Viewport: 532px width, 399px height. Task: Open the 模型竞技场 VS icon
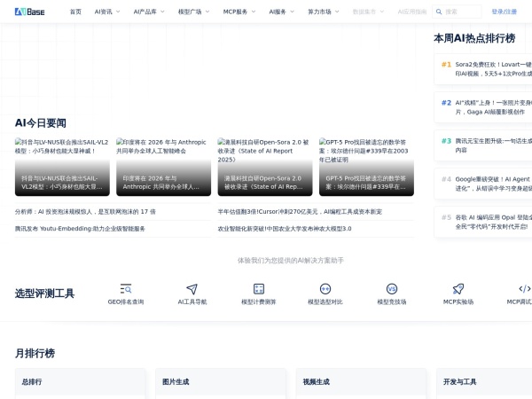(x=392, y=289)
